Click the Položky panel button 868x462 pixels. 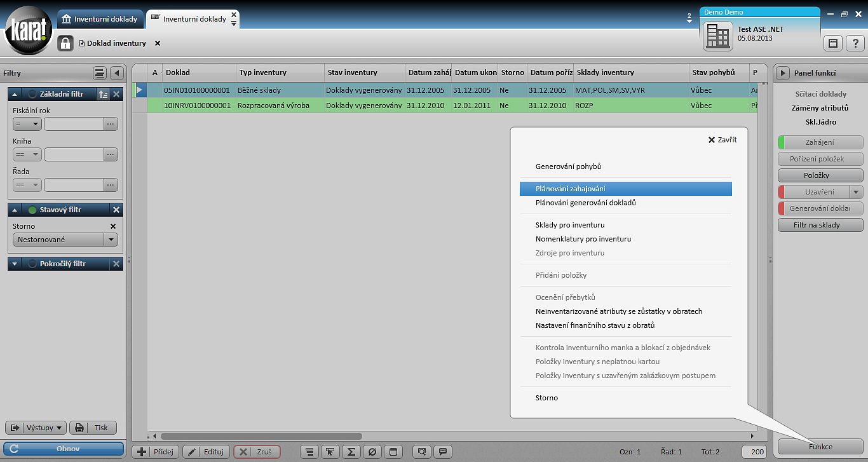[x=820, y=175]
